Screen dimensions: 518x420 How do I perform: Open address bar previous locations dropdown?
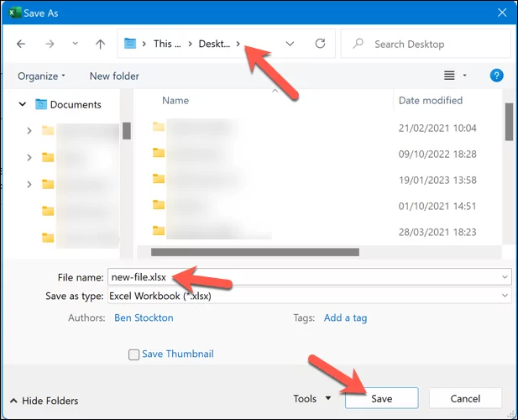(x=290, y=44)
